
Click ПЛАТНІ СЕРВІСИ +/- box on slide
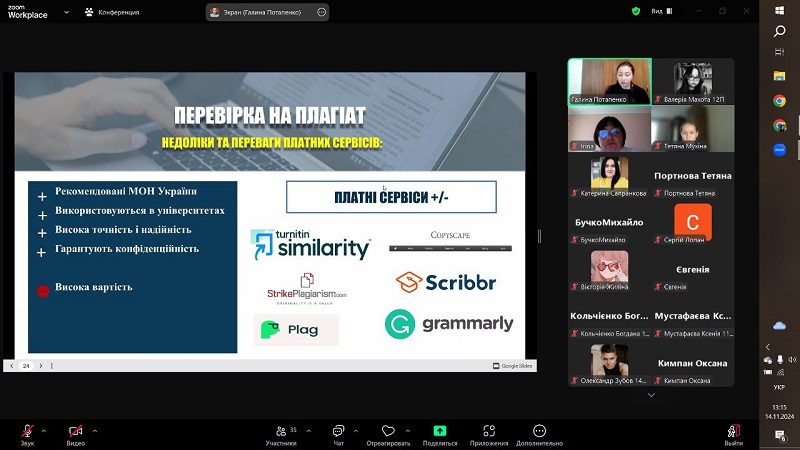[x=391, y=197]
